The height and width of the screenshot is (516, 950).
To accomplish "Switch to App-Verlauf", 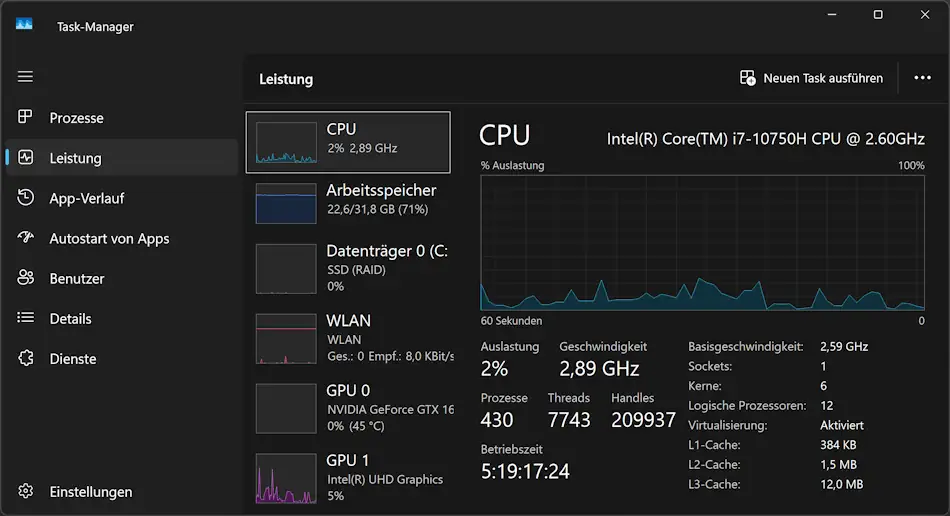I will (121, 198).
